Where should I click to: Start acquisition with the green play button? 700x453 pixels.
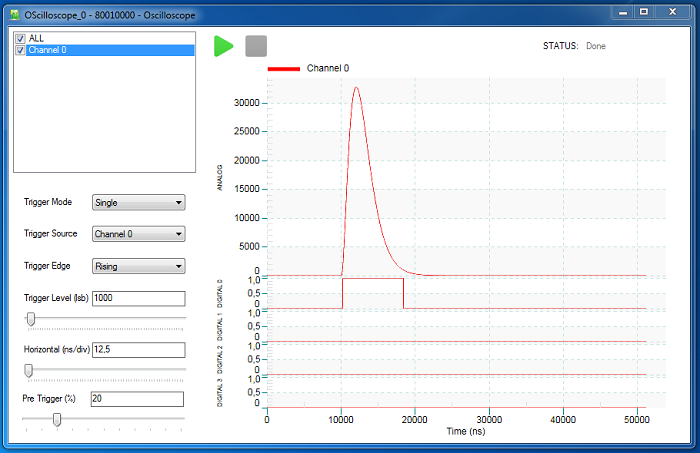pyautogui.click(x=224, y=46)
